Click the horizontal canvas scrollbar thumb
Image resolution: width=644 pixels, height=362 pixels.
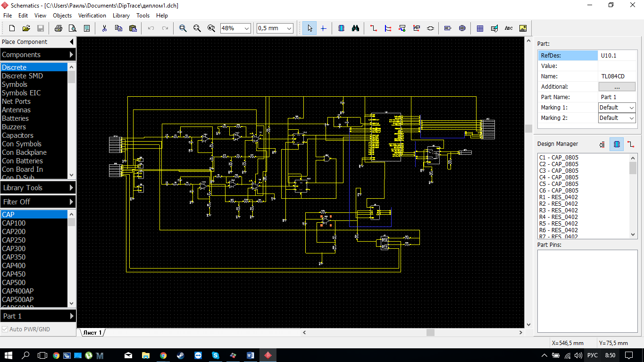[430, 332]
